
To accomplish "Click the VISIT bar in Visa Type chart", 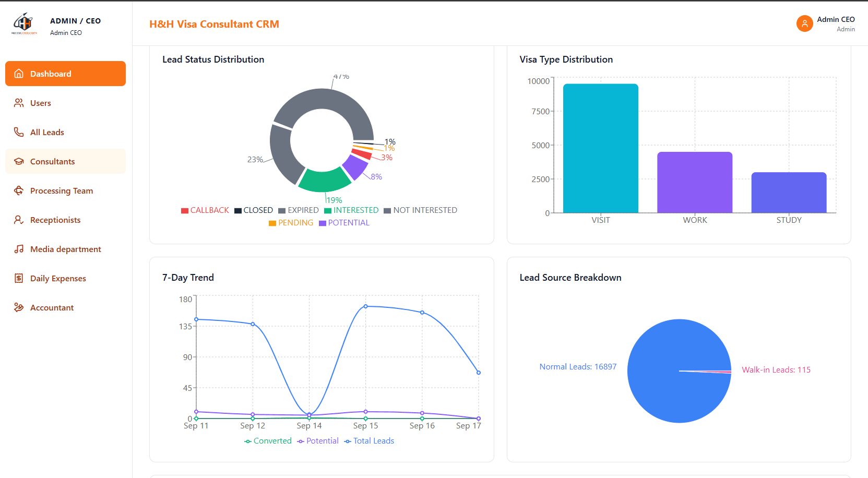I will point(601,148).
